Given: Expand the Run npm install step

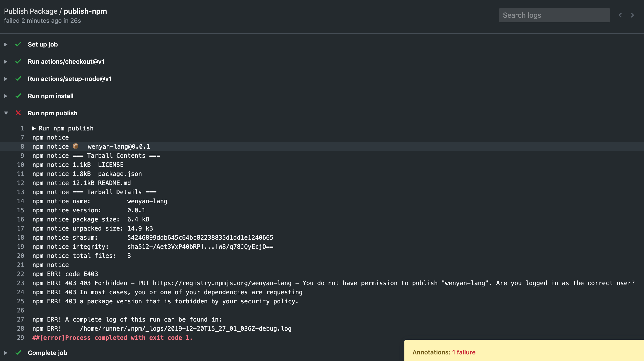Looking at the screenshot, I should point(6,96).
